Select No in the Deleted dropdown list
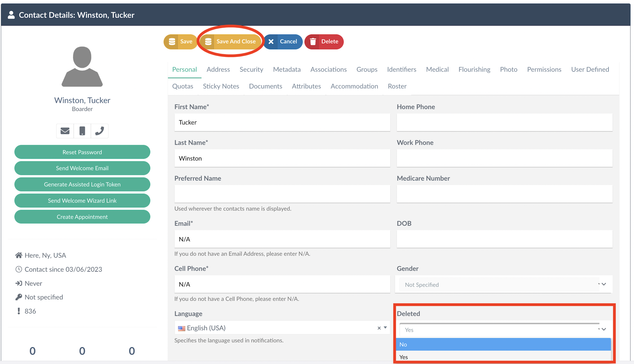634x364 pixels. pyautogui.click(x=503, y=344)
